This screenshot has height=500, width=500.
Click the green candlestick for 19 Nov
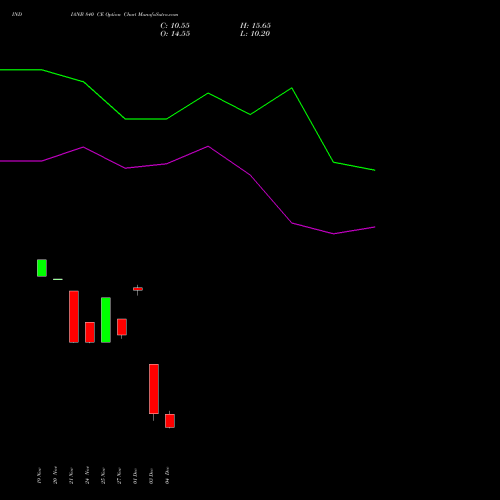click(x=42, y=268)
